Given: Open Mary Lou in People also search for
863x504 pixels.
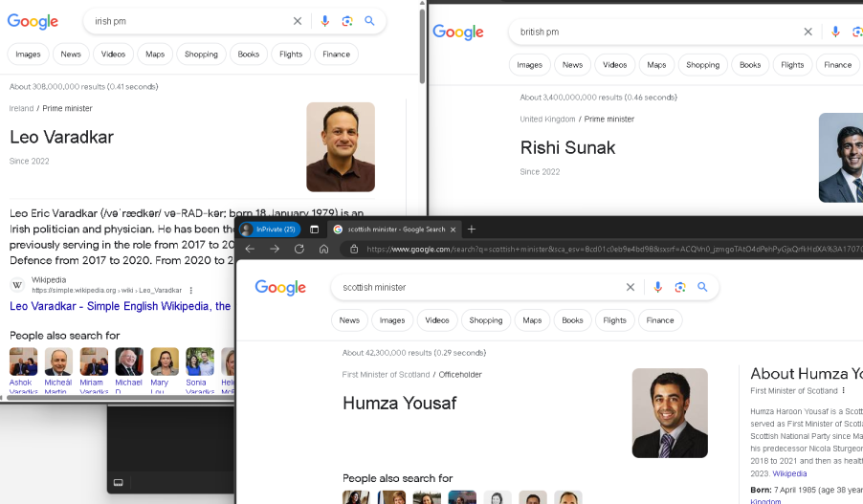Looking at the screenshot, I should 165,370.
